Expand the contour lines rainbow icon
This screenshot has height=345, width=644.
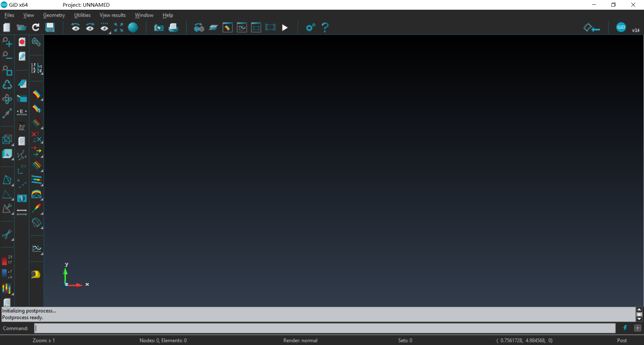click(37, 123)
